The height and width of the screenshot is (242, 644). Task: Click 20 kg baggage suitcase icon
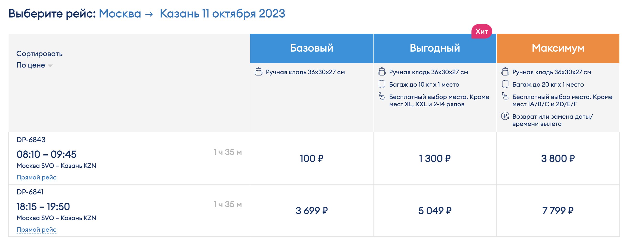click(505, 84)
